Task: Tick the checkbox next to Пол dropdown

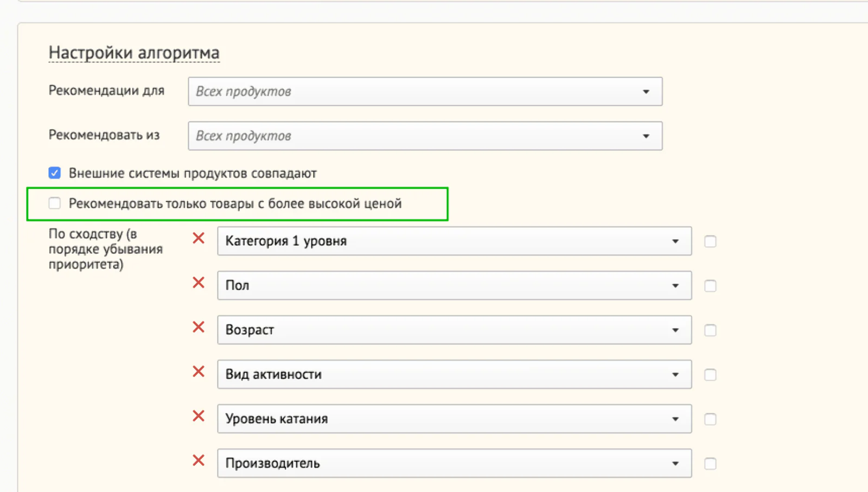Action: [710, 286]
